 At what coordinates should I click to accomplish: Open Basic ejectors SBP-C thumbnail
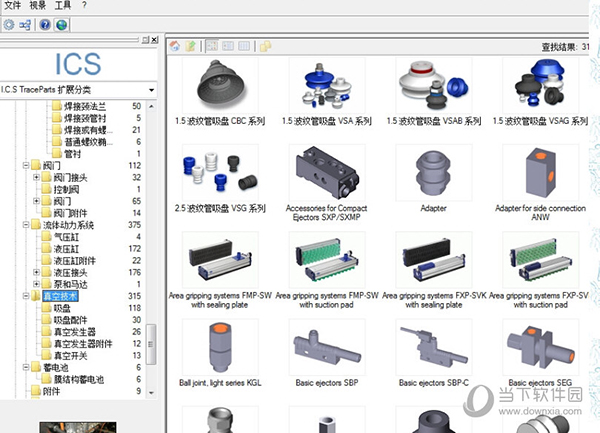tap(434, 347)
